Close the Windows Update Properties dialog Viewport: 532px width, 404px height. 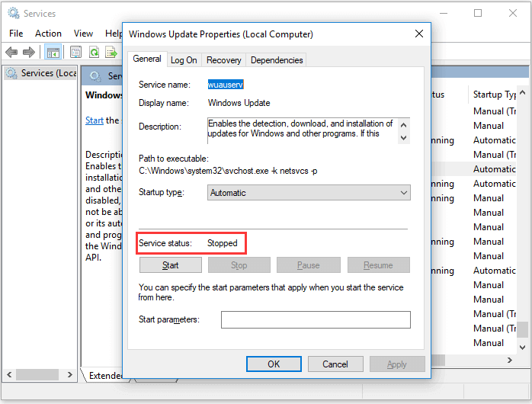pyautogui.click(x=419, y=34)
